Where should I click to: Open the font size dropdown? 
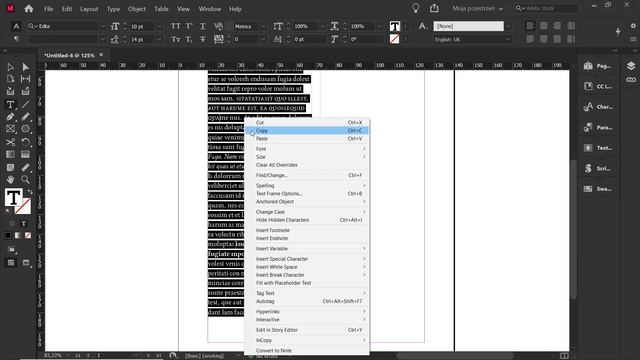(159, 26)
